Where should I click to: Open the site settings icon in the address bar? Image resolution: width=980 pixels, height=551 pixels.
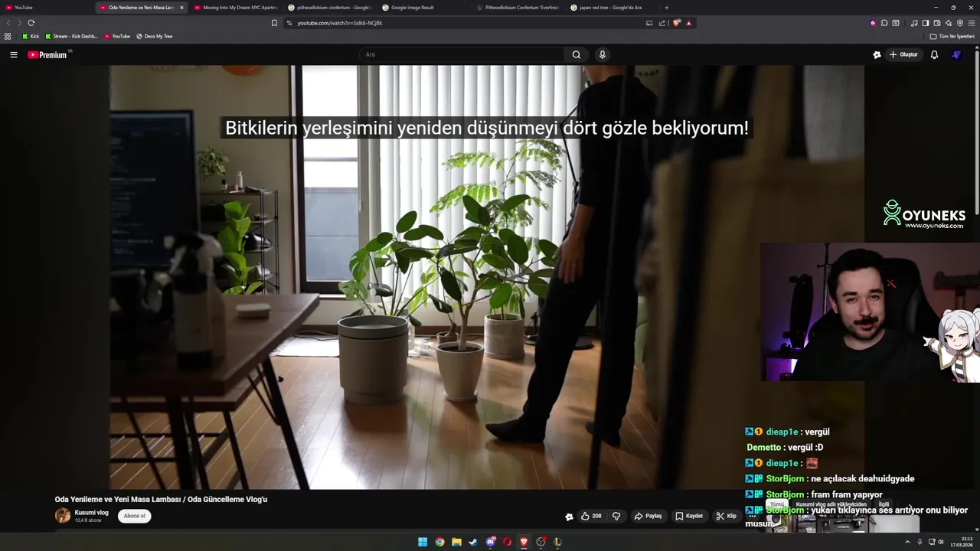pos(289,23)
